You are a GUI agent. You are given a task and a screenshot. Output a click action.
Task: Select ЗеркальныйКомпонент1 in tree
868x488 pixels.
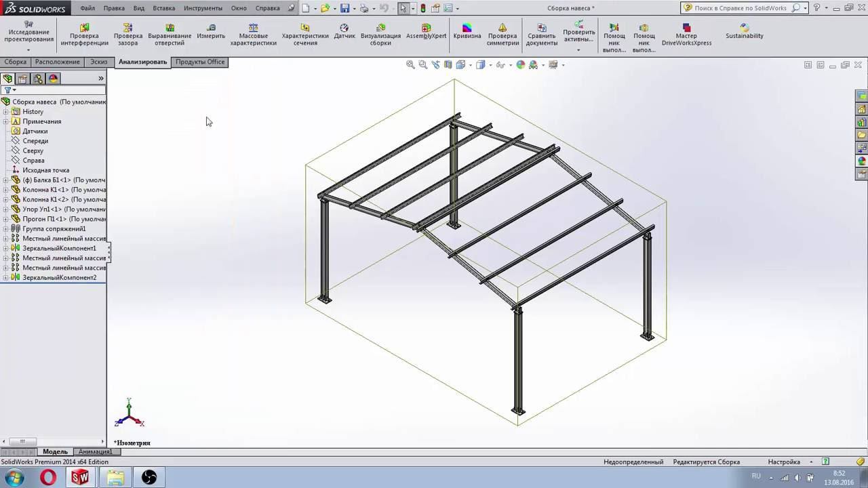59,249
